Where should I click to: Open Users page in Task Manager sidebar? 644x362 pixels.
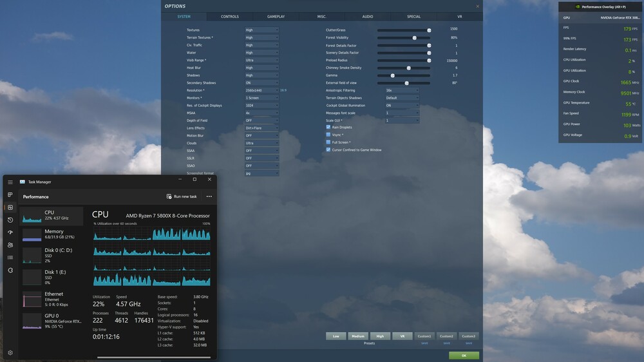[x=10, y=245]
